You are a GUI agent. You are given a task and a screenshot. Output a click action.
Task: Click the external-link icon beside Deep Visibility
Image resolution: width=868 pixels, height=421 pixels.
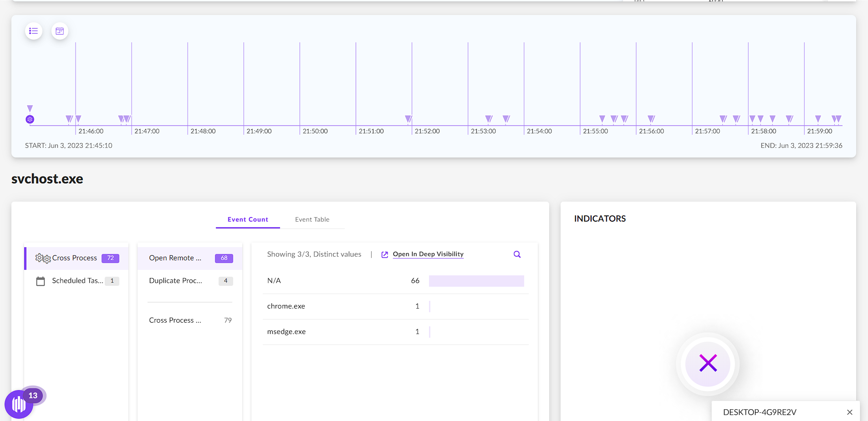[x=384, y=254]
